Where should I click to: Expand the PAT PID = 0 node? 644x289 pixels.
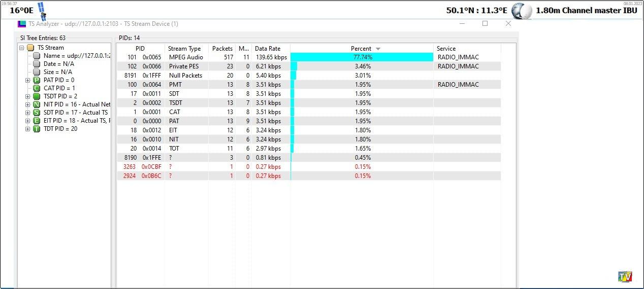pyautogui.click(x=28, y=80)
